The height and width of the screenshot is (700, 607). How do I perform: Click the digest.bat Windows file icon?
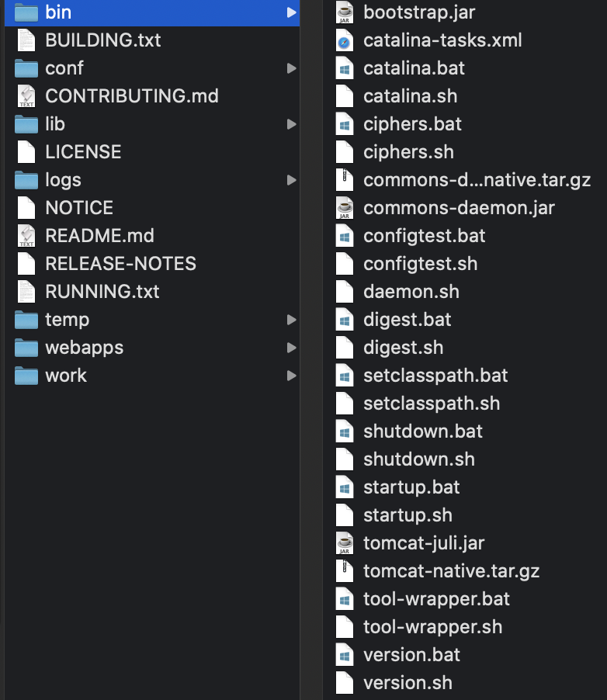click(x=345, y=320)
